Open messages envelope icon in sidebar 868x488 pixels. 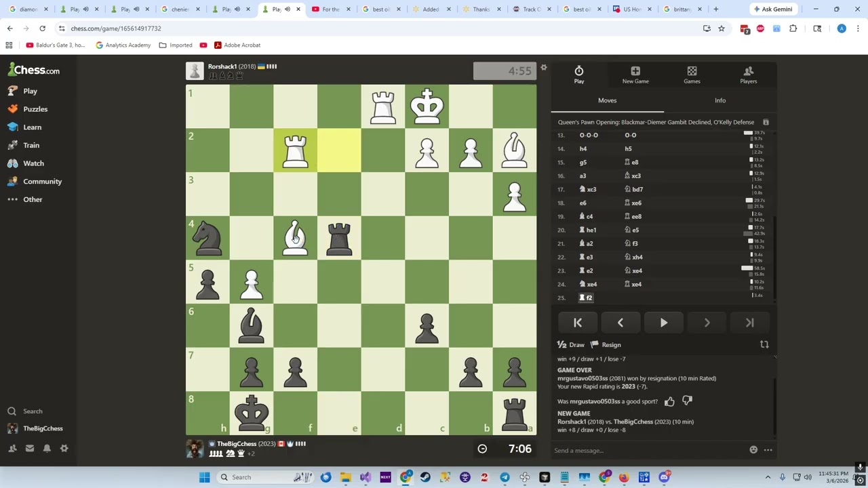(30, 448)
